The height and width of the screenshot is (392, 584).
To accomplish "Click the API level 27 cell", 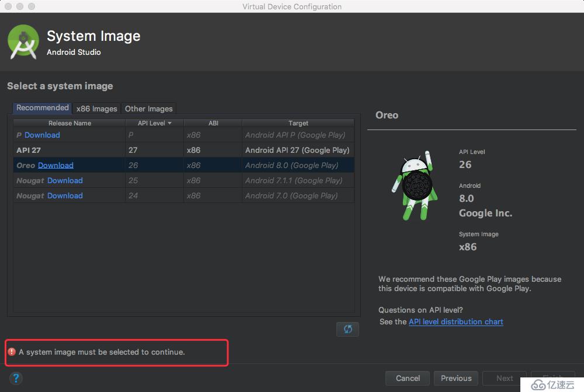I will (154, 150).
